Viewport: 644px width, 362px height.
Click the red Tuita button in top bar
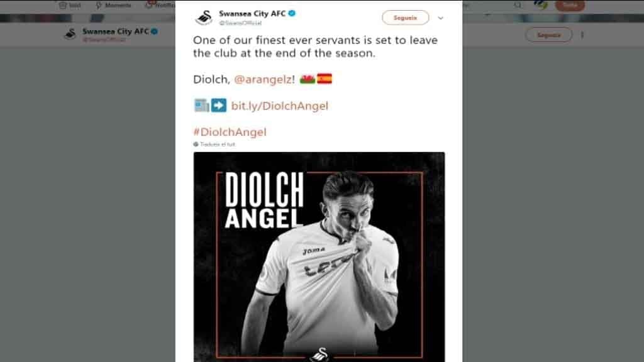coord(570,5)
